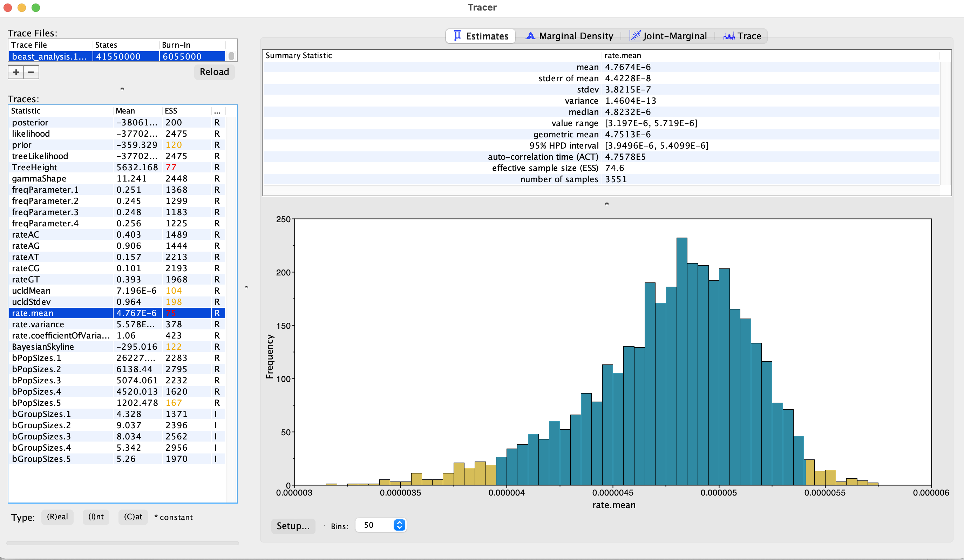Click the Marginal Density triangle icon
The image size is (964, 560).
530,36
